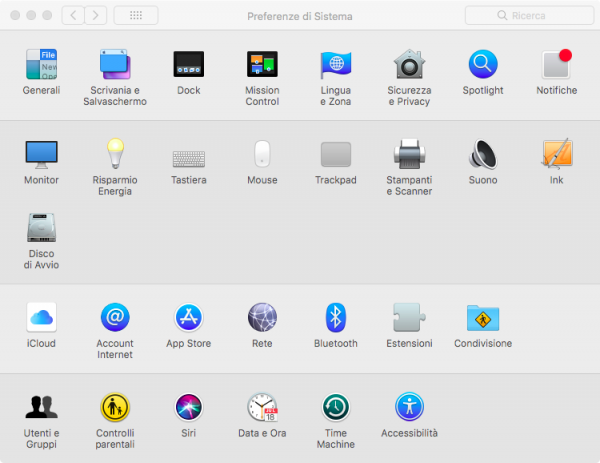600x463 pixels.
Task: Go forward with the right arrow button
Action: (x=96, y=15)
